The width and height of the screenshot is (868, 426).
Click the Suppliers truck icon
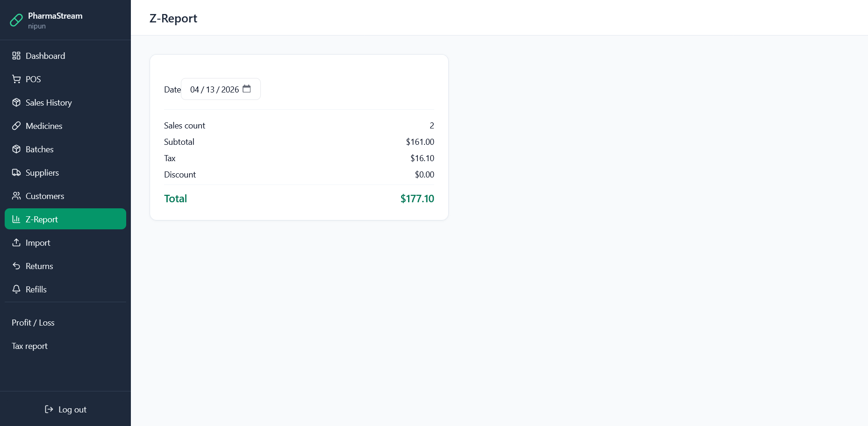[16, 173]
